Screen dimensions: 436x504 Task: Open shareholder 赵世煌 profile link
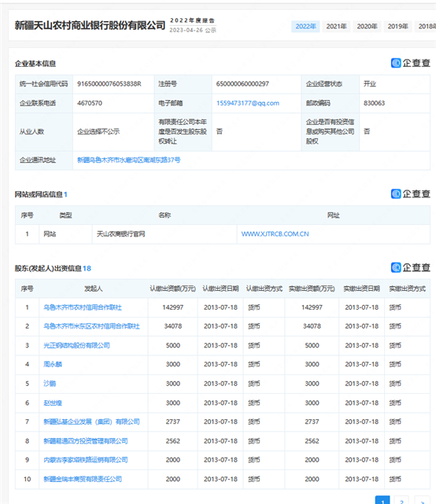53,403
